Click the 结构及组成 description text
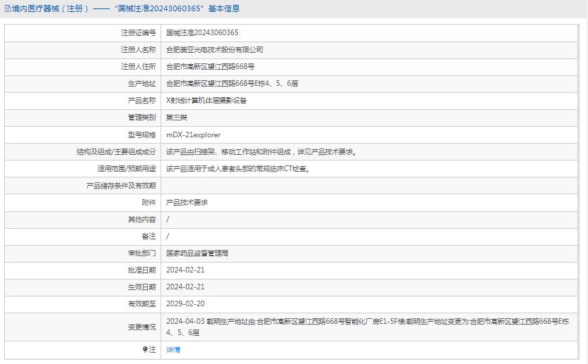Screen dimensions: 588x364 pyautogui.click(x=261, y=151)
